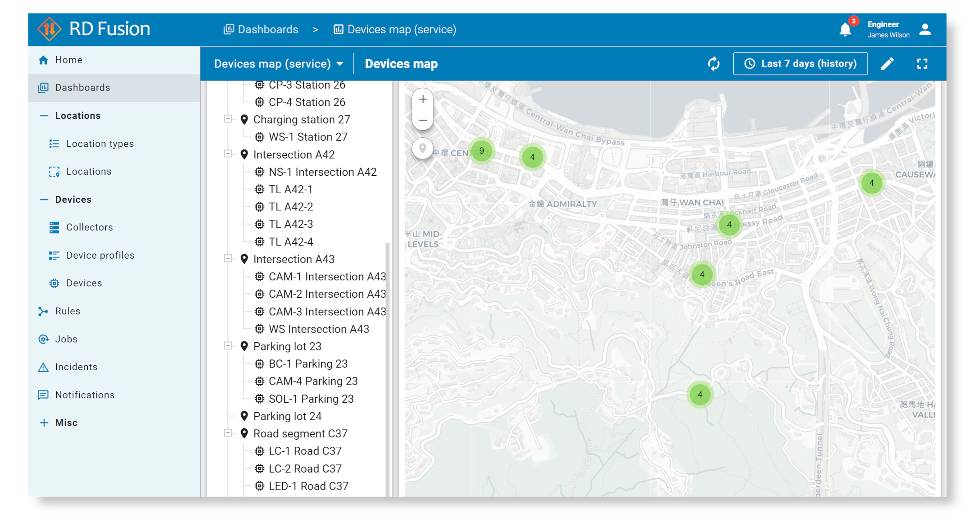
Task: Collapse the Parking lot 23 tree node
Action: click(x=228, y=346)
